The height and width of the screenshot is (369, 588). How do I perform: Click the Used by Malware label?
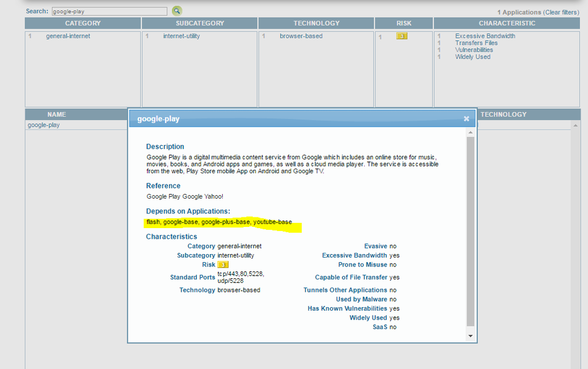[x=362, y=299]
